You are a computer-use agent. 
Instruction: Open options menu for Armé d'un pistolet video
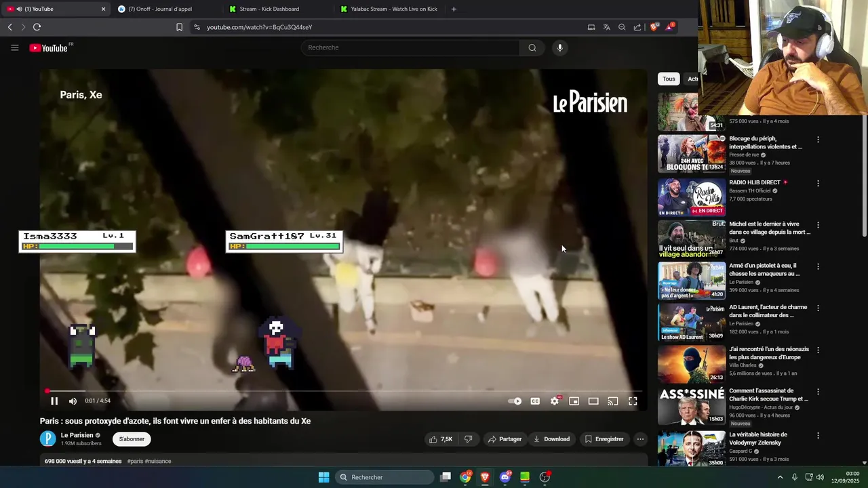pos(818,266)
